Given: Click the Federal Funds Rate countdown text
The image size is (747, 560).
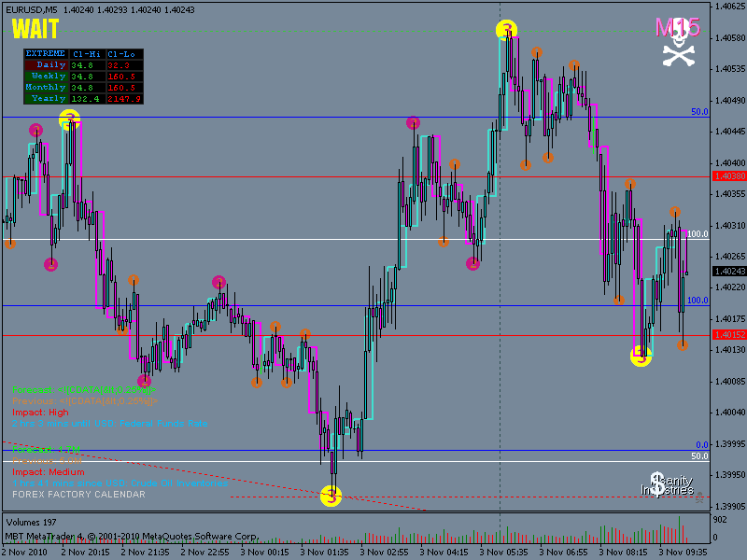Looking at the screenshot, I should pos(110,424).
